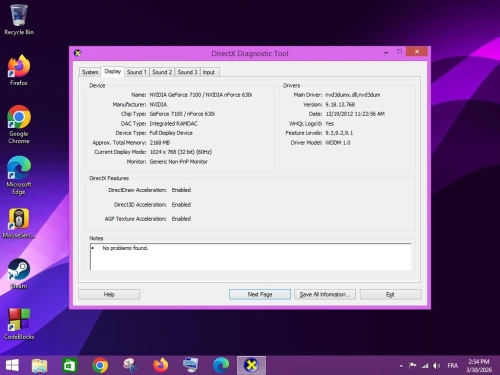Click Save All Information button
Viewport: 500px width, 375px height.
[325, 294]
